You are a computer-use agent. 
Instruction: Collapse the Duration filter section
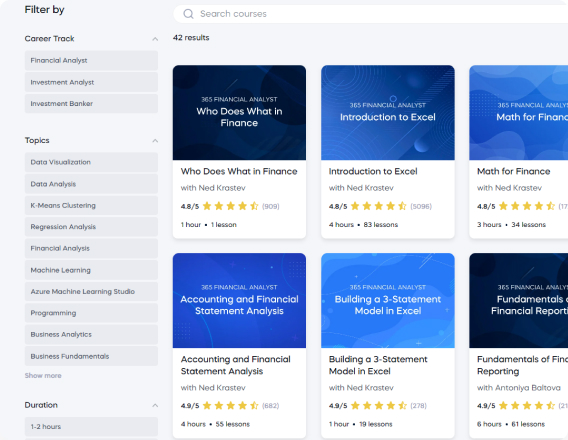155,405
